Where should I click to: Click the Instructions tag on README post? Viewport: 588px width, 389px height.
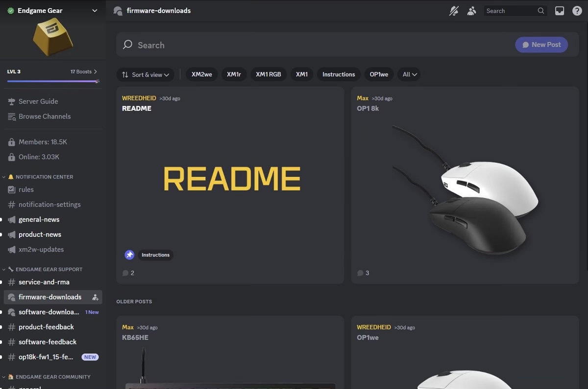pyautogui.click(x=155, y=255)
